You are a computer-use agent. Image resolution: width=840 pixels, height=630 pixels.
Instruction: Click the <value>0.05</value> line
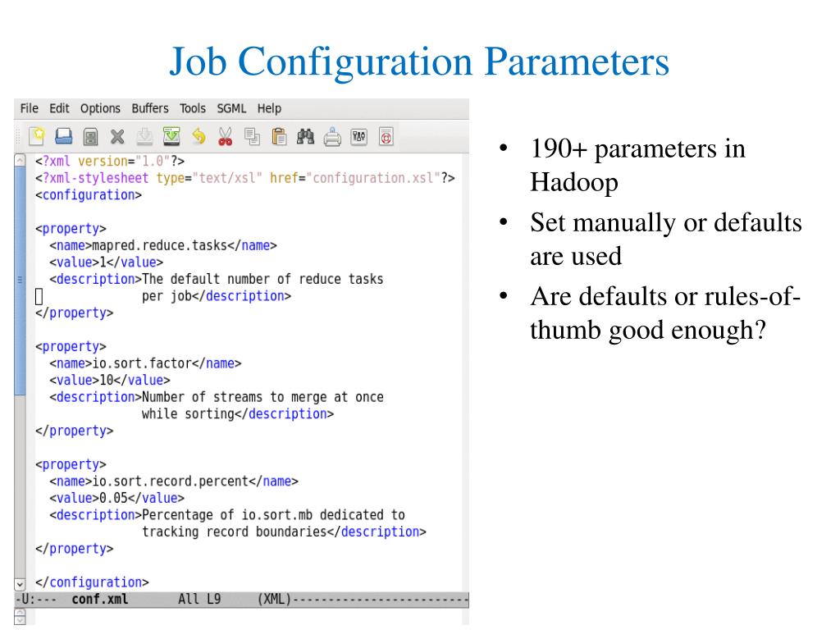click(116, 498)
